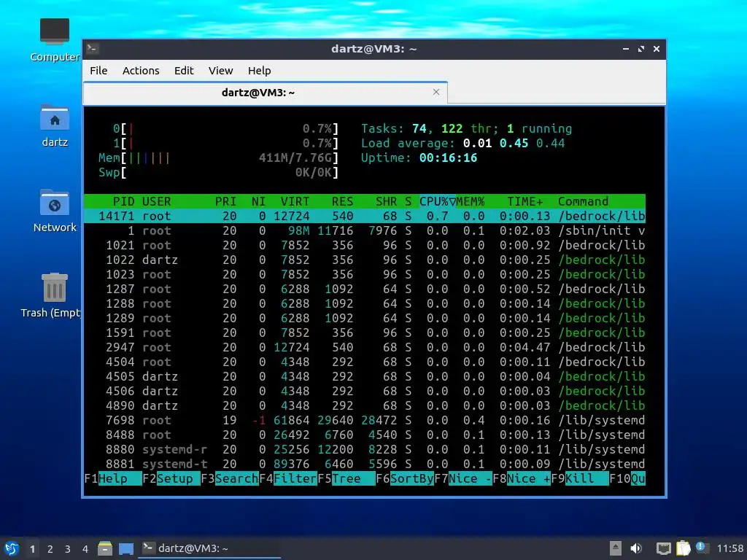Switch to workspace 2
The image size is (747, 560).
click(x=50, y=549)
